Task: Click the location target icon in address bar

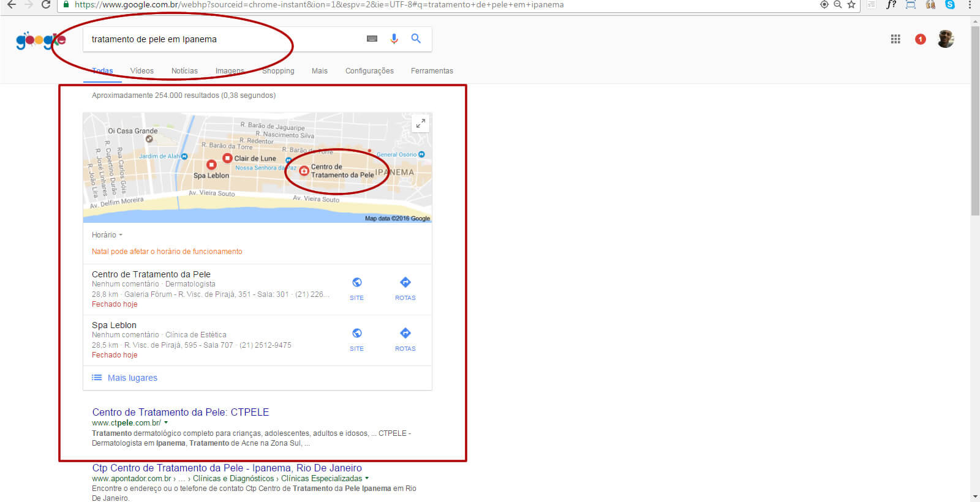Action: [824, 4]
